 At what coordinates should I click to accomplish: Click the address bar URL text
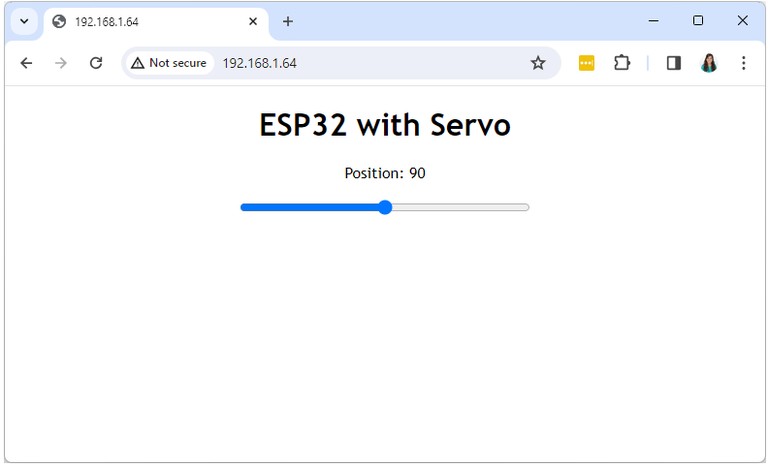(x=260, y=63)
